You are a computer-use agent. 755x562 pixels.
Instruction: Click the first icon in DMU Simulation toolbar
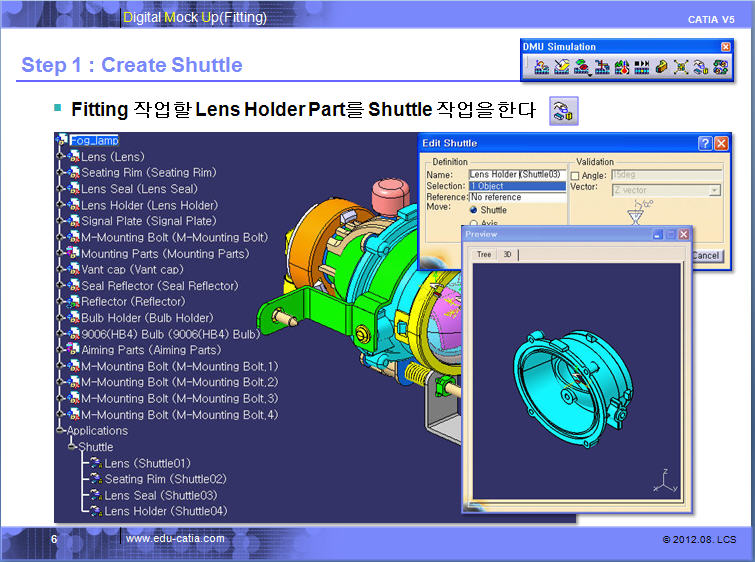click(542, 67)
